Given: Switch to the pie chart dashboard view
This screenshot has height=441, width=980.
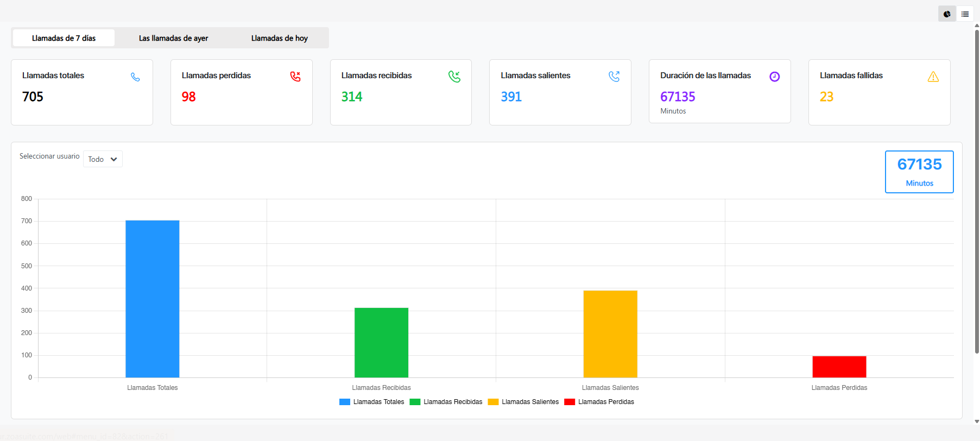Looking at the screenshot, I should pyautogui.click(x=947, y=14).
